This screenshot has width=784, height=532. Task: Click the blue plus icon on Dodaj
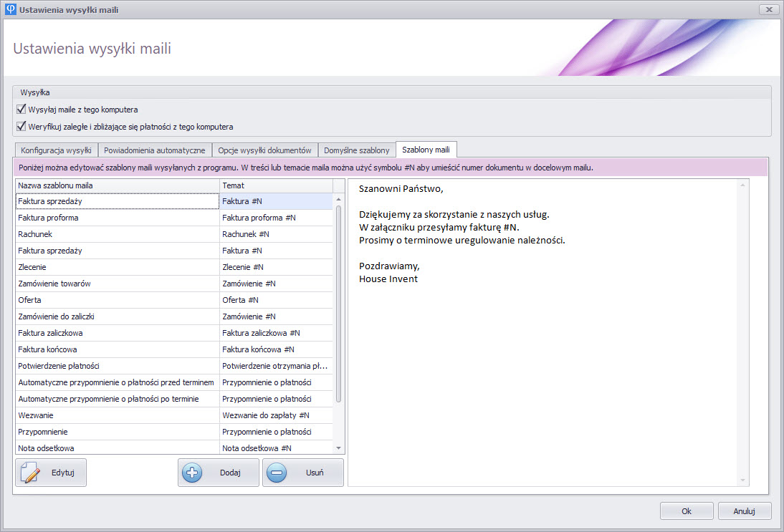pos(192,473)
